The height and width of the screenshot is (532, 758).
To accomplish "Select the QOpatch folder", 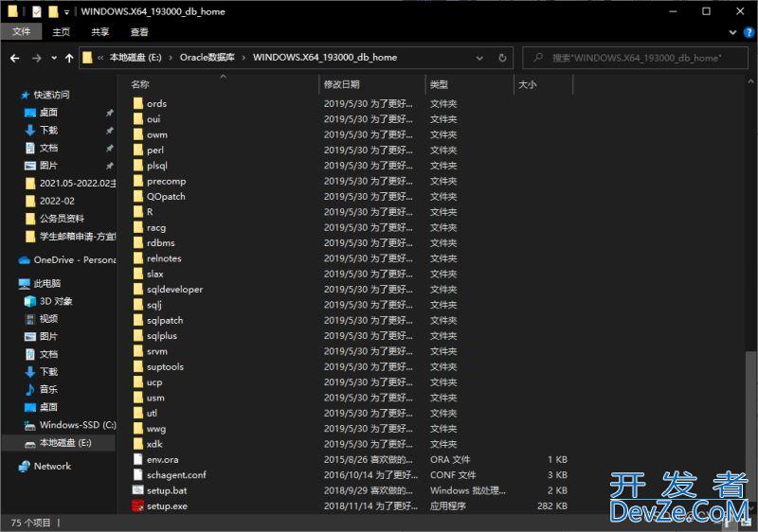I will tap(165, 197).
